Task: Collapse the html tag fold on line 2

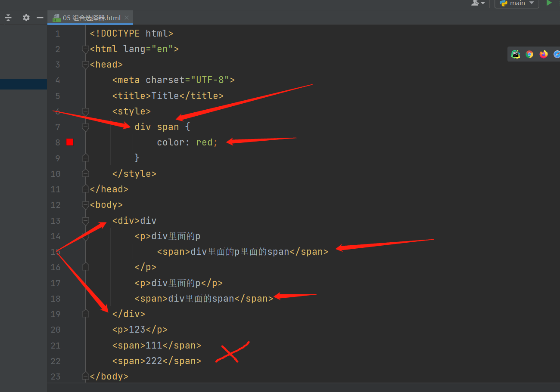Action: pos(85,49)
